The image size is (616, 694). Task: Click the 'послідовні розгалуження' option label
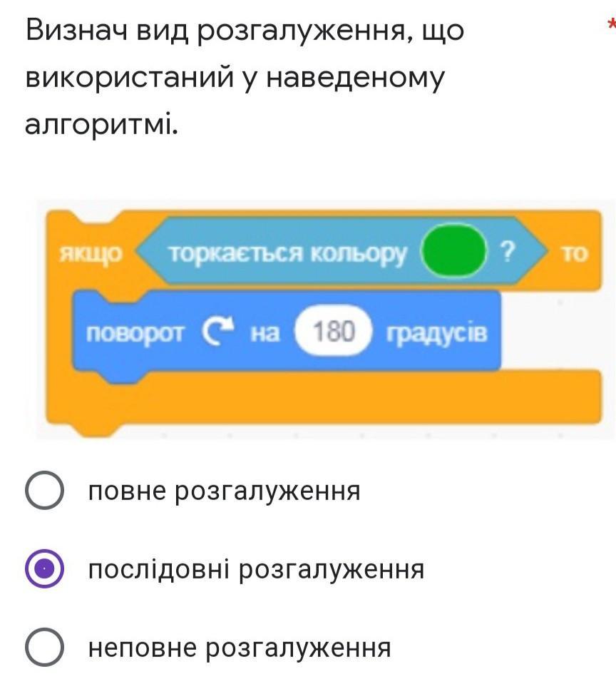(256, 569)
